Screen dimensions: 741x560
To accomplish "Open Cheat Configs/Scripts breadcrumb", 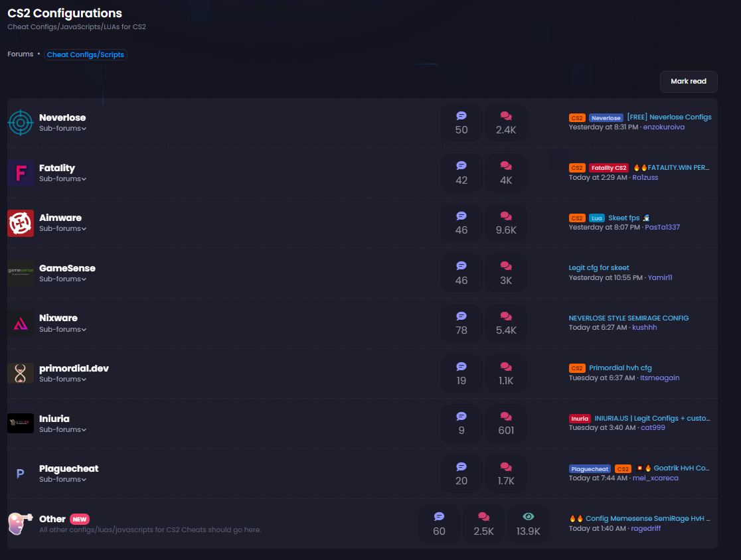I will pyautogui.click(x=86, y=55).
